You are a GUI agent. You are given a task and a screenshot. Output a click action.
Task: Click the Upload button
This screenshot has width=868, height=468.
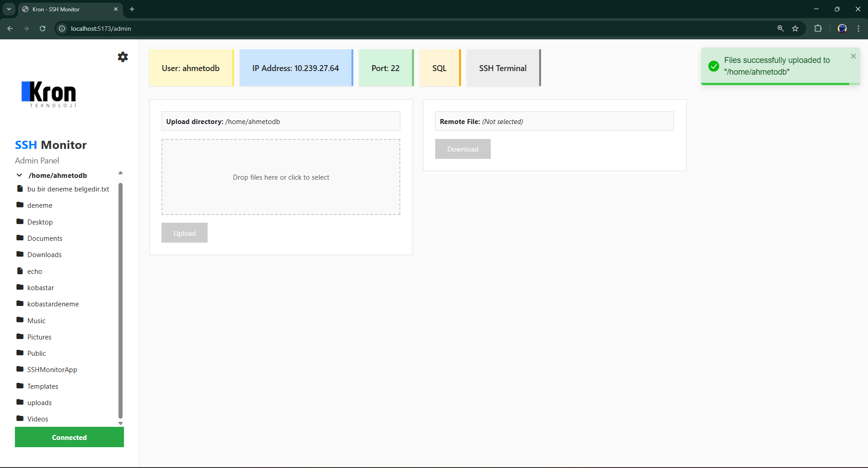pyautogui.click(x=184, y=233)
